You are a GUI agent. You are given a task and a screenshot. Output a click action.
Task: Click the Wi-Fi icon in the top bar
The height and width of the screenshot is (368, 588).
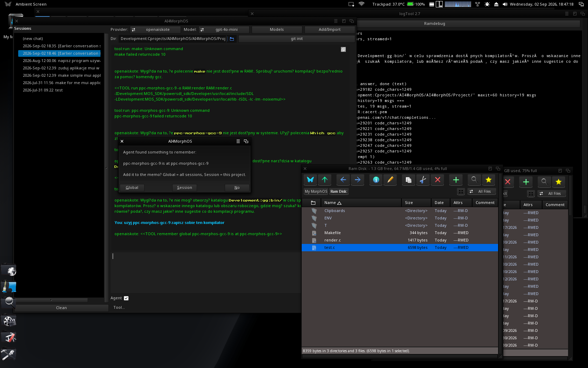(362, 4)
